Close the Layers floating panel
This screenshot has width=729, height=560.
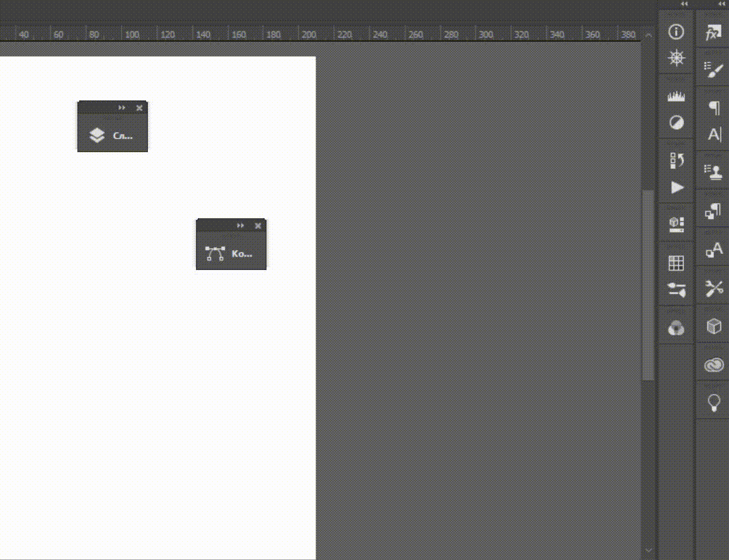click(139, 108)
